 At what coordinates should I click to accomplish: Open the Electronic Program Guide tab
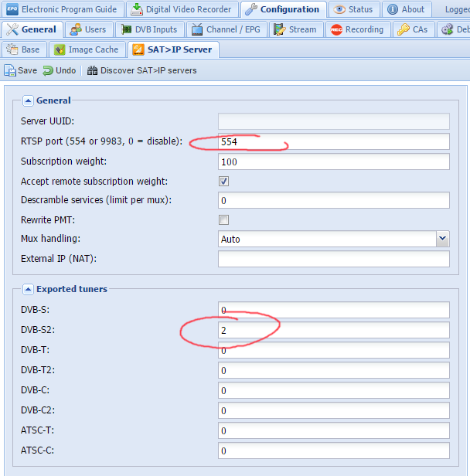(x=62, y=9)
